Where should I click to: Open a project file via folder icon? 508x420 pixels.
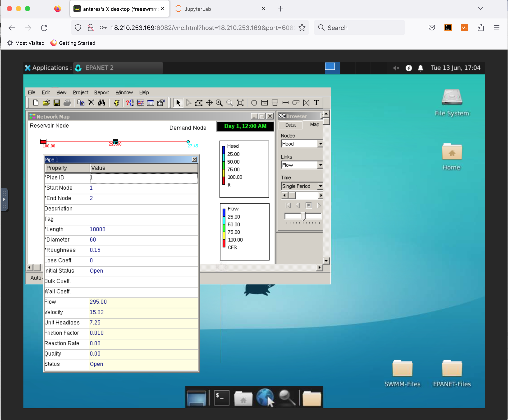tap(46, 103)
